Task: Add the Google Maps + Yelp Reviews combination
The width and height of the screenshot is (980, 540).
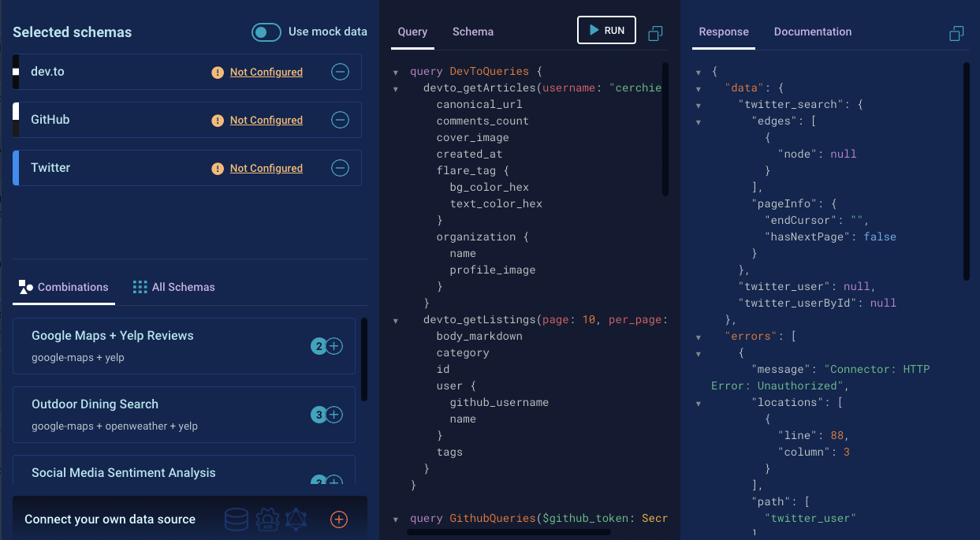Action: point(334,346)
